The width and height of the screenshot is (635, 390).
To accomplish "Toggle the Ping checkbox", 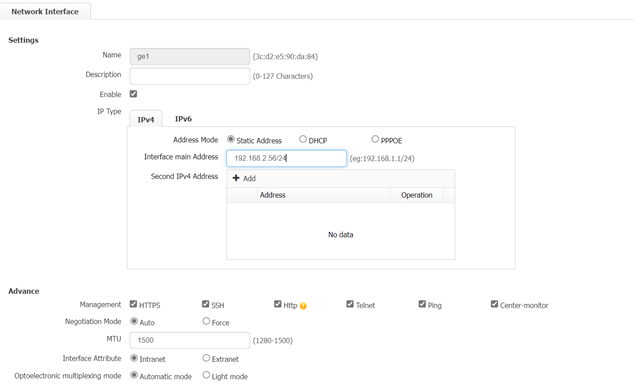I will 422,304.
